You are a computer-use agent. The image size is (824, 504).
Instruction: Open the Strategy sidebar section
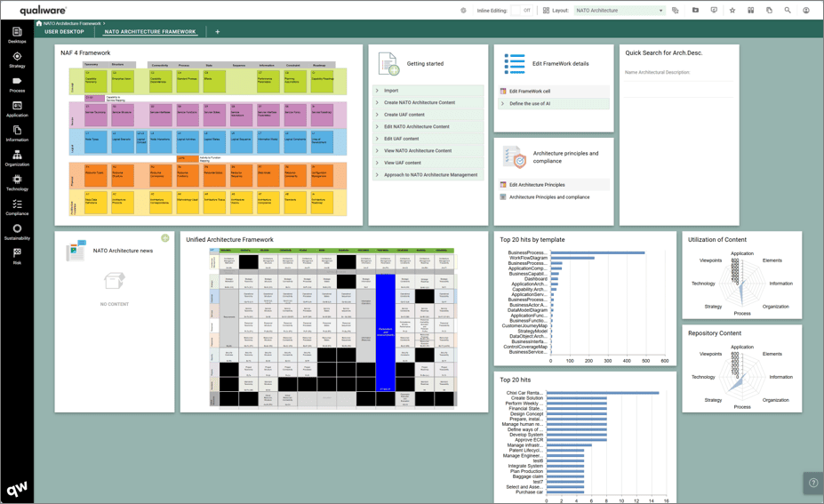click(x=17, y=60)
